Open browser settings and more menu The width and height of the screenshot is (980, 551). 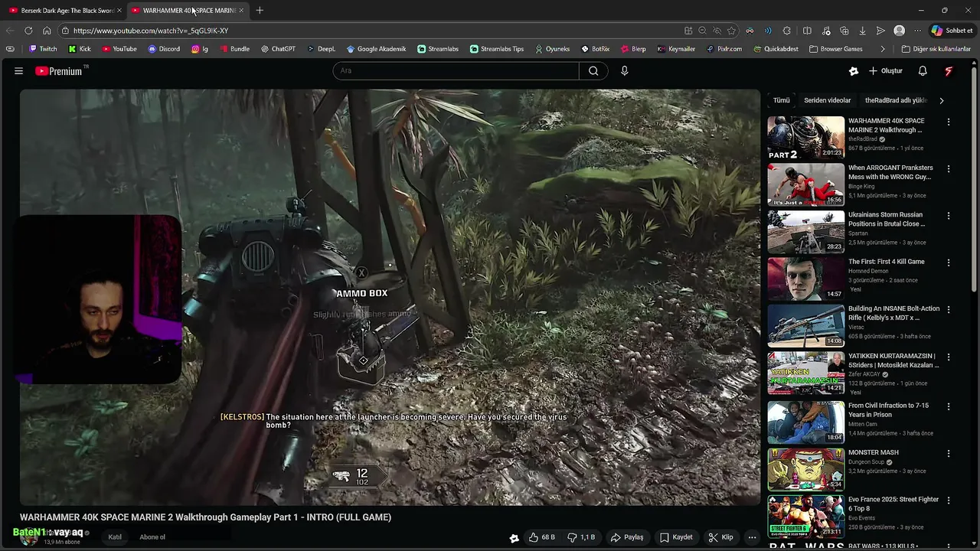[917, 31]
